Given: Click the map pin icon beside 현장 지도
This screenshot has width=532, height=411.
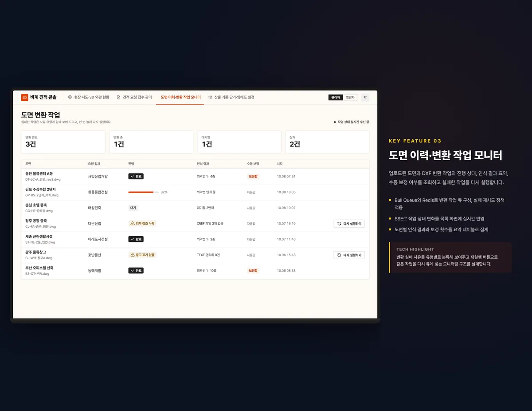Looking at the screenshot, I should click(70, 97).
